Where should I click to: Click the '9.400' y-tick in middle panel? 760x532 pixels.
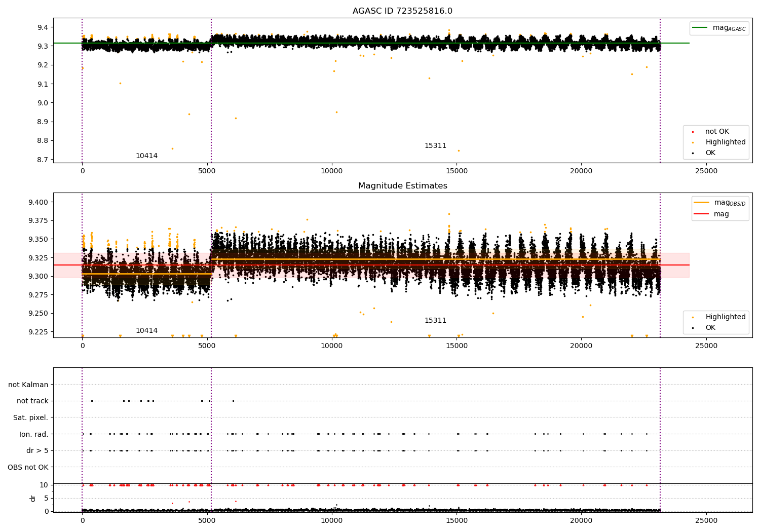click(38, 202)
